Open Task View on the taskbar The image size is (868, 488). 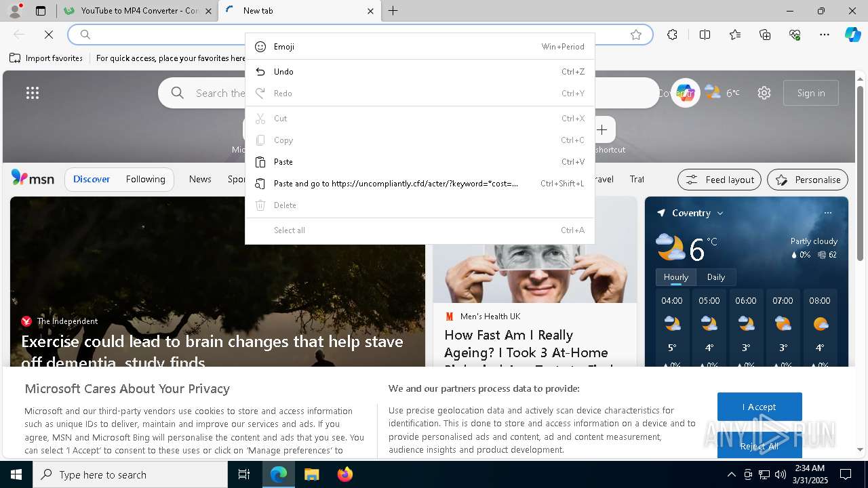click(x=244, y=474)
